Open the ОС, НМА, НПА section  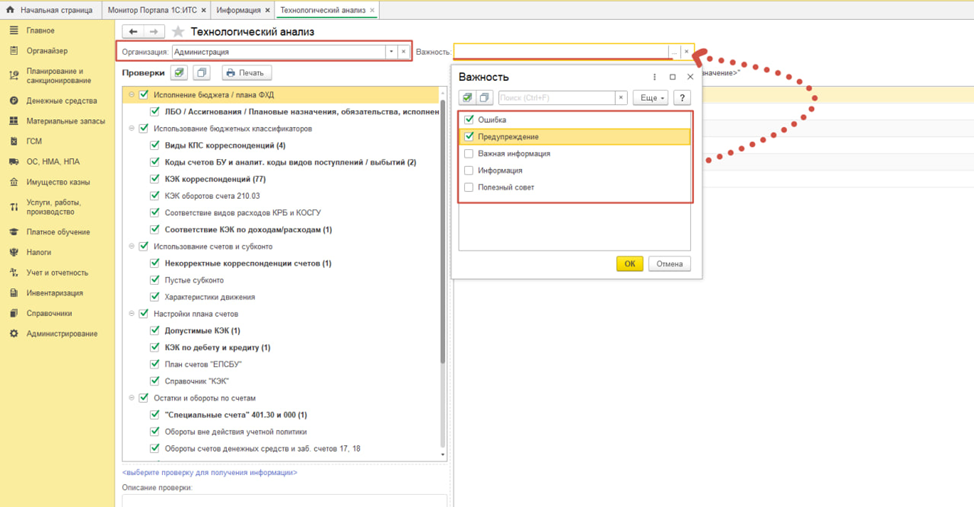53,162
